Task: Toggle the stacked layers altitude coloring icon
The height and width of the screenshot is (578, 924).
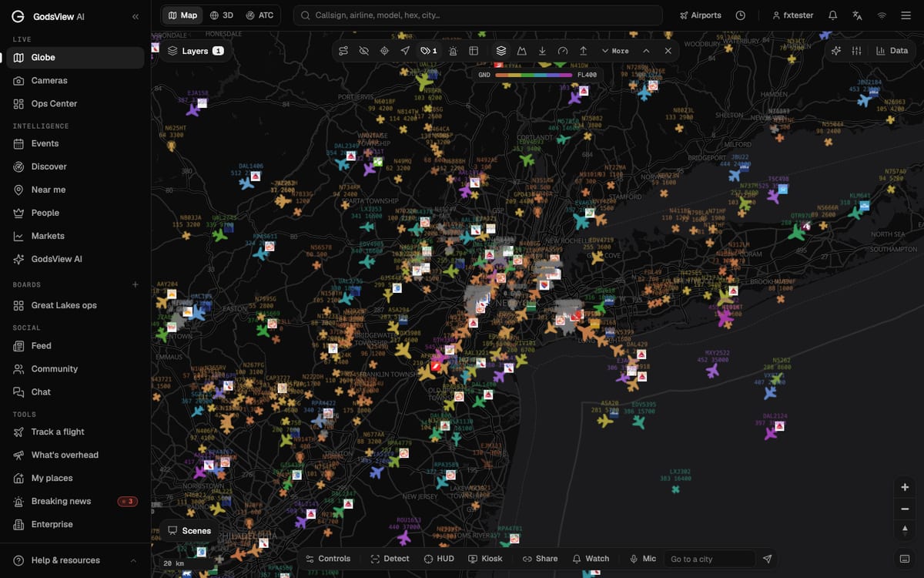Action: [x=501, y=51]
